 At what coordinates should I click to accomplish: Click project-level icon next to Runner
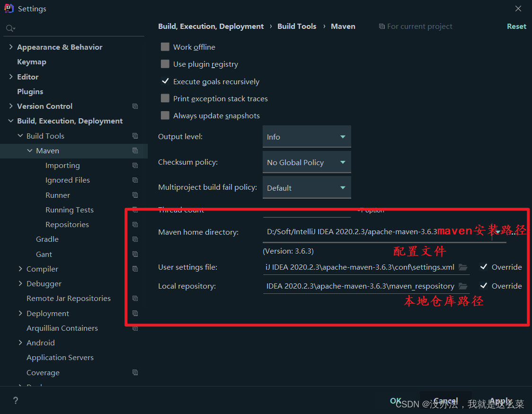click(x=135, y=195)
